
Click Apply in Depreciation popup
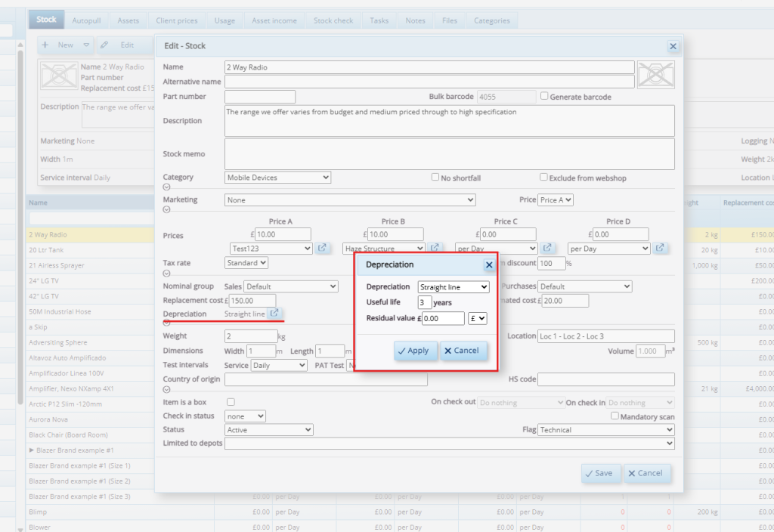click(x=415, y=351)
